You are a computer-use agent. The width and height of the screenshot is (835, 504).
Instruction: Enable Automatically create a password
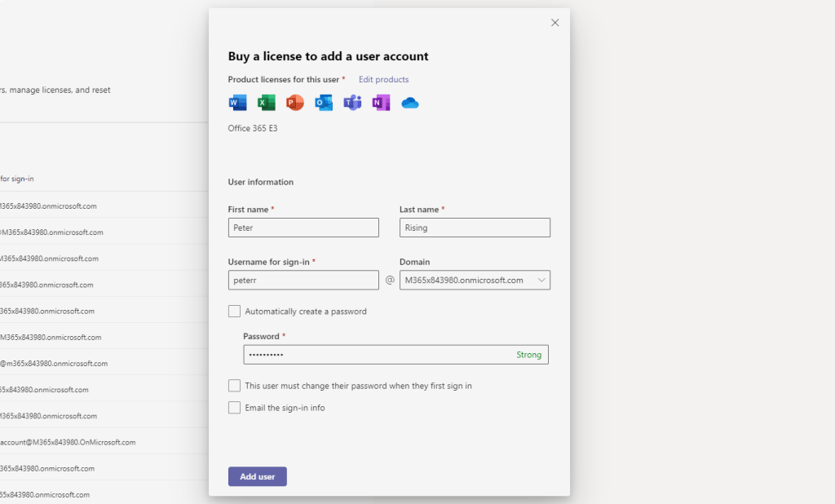pyautogui.click(x=235, y=312)
